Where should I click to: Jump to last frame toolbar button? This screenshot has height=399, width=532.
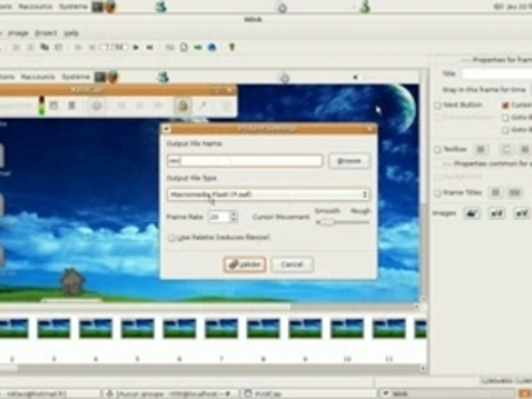pyautogui.click(x=150, y=47)
